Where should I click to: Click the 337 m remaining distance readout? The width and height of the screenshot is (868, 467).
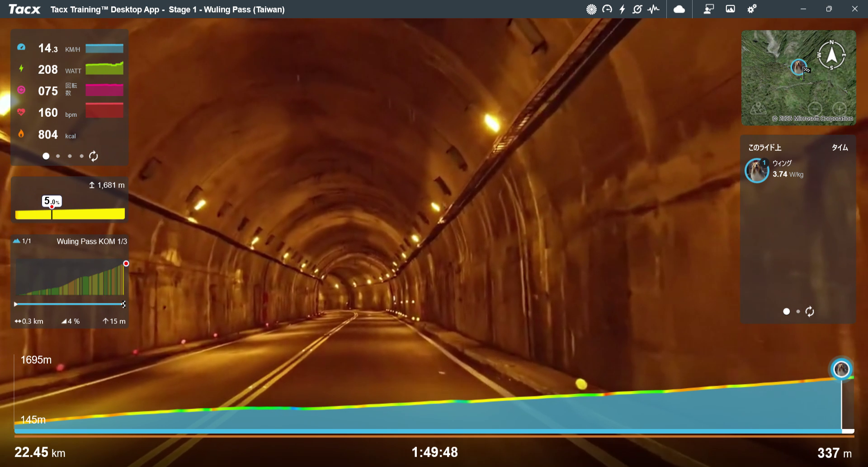(x=835, y=453)
